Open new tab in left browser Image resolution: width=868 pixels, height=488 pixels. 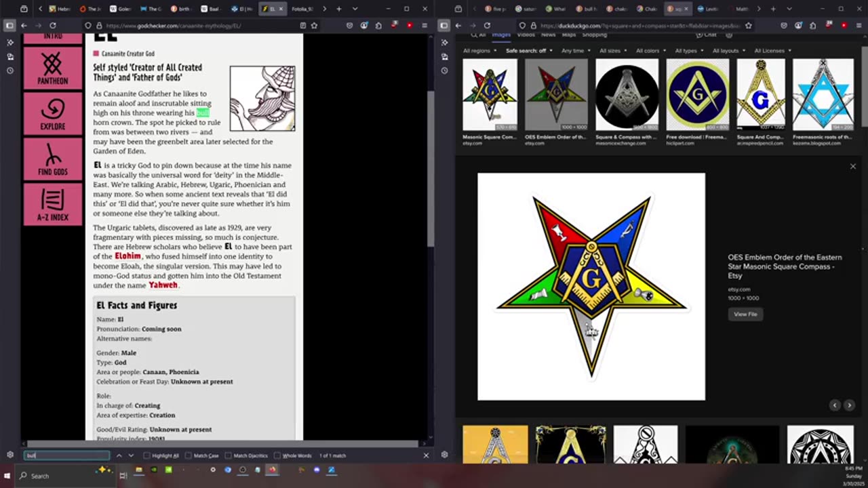(339, 9)
